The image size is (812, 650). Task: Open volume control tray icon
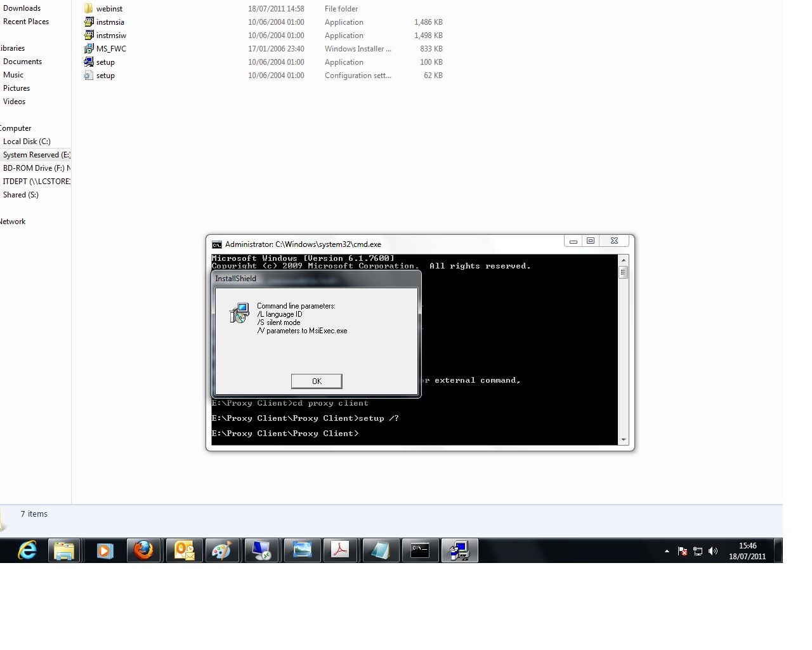point(713,551)
